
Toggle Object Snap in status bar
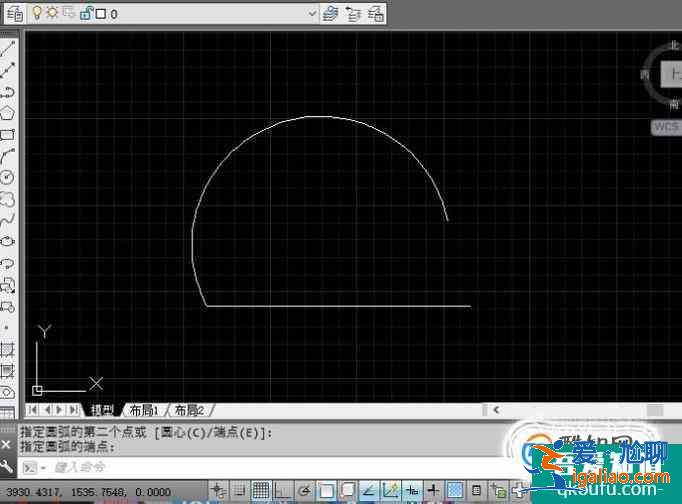coord(326,491)
